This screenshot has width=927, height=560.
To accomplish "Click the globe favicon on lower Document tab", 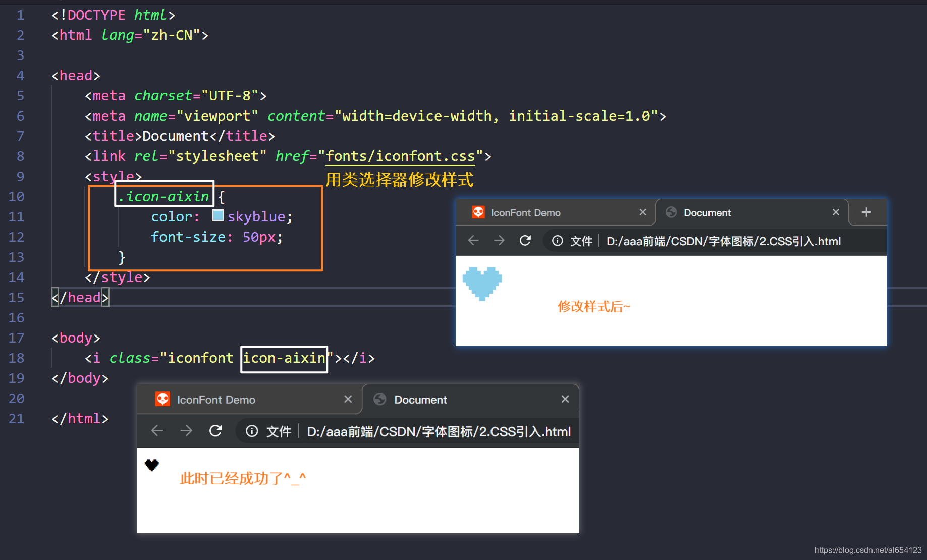I will [380, 399].
